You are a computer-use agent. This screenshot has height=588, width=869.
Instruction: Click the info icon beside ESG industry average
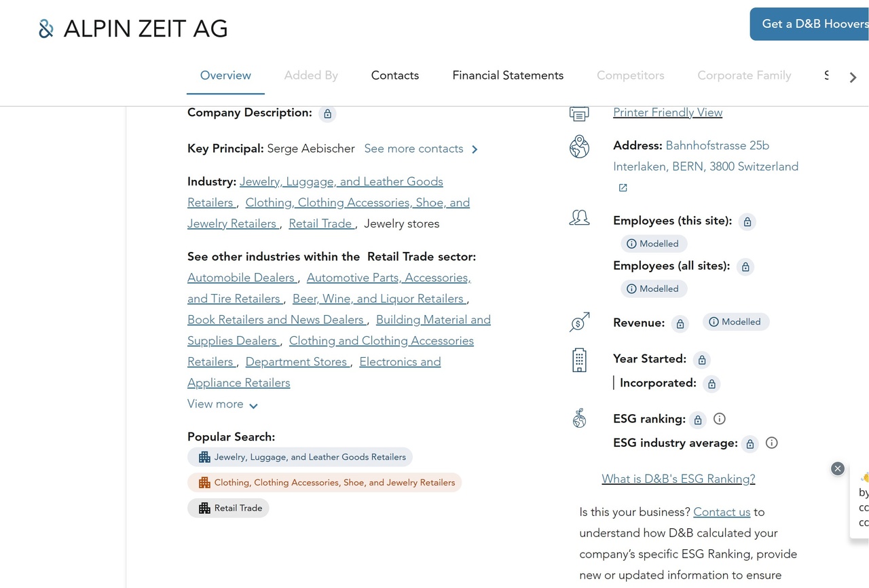click(x=771, y=443)
